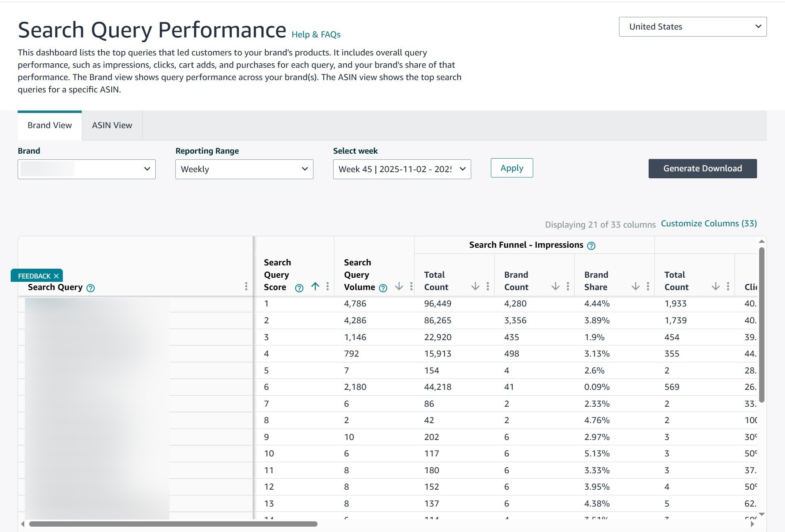The width and height of the screenshot is (785, 532).
Task: Sort by Impressions Total Count arrow
Action: click(x=475, y=286)
